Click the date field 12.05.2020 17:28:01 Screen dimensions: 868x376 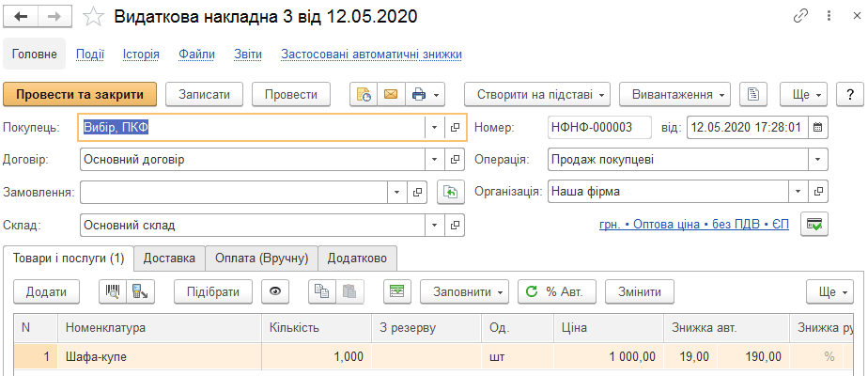(x=748, y=127)
